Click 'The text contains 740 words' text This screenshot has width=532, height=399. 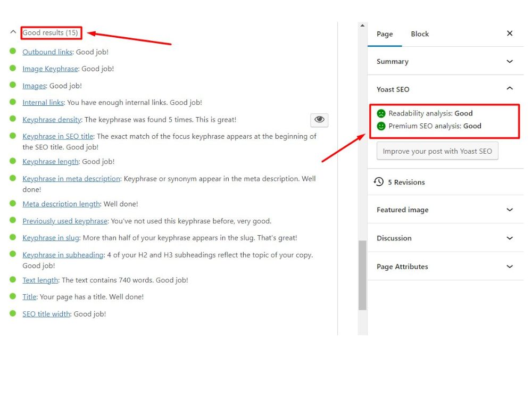[x=108, y=280]
